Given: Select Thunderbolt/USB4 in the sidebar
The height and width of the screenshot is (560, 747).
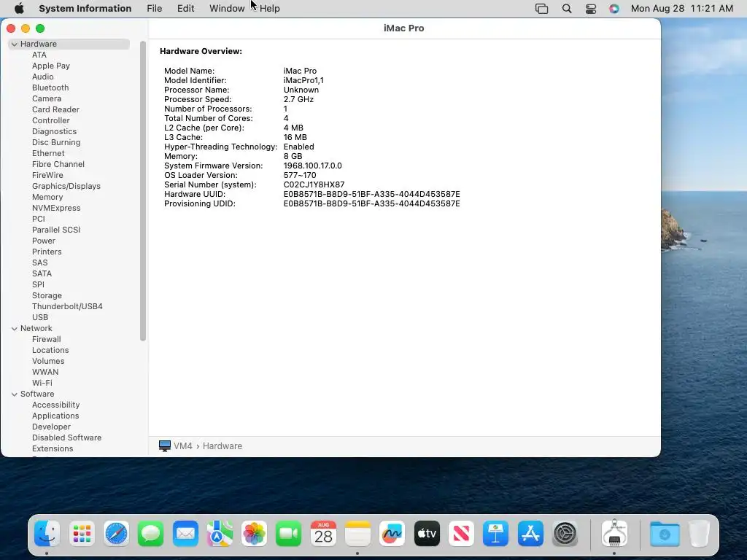Looking at the screenshot, I should coord(67,307).
